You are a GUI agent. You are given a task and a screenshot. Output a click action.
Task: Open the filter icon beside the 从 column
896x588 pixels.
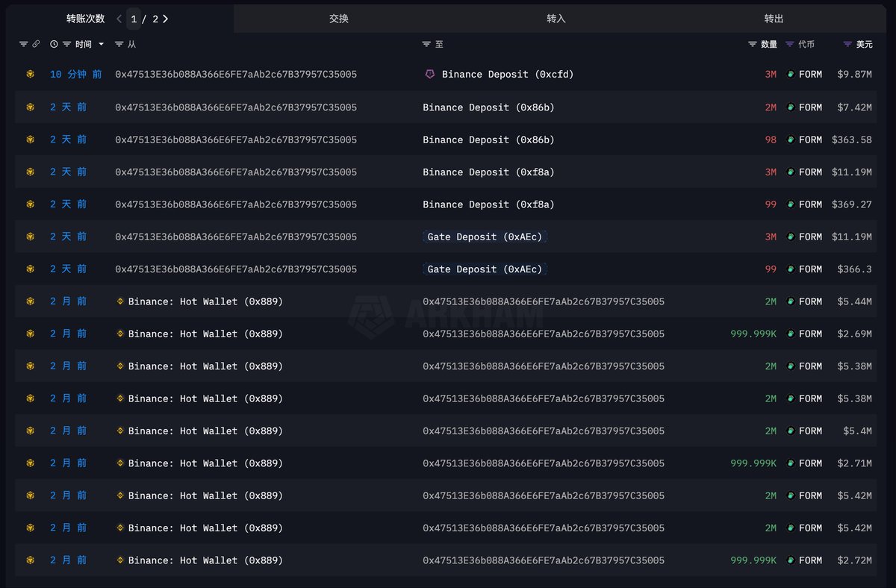pyautogui.click(x=119, y=45)
